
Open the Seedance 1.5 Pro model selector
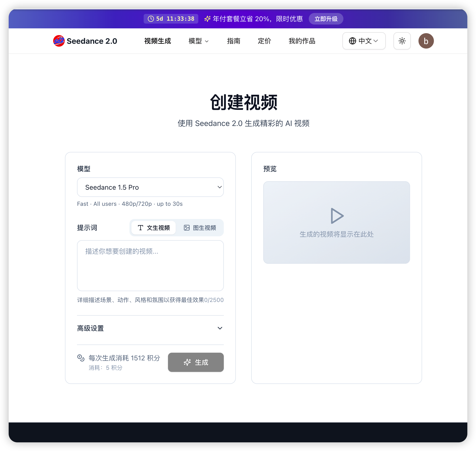[150, 187]
